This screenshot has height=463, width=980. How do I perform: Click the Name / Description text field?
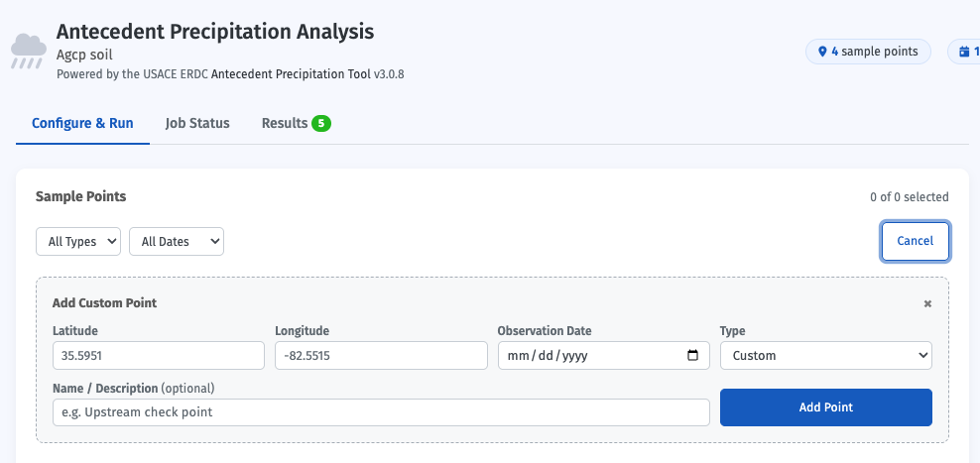coord(381,412)
